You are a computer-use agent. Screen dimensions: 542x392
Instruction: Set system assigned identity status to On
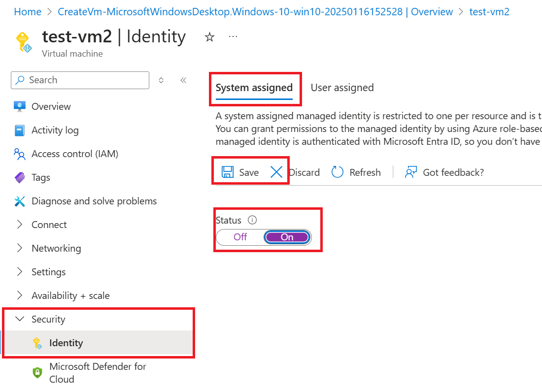click(287, 237)
